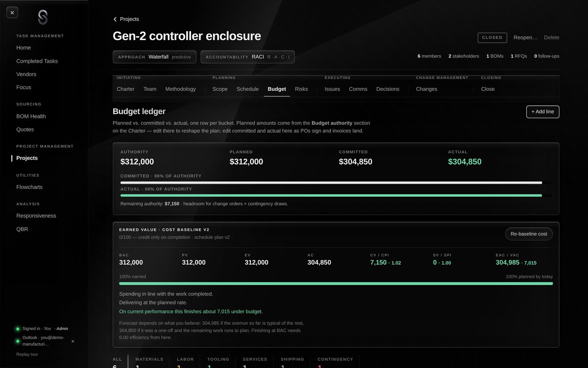The height and width of the screenshot is (368, 588).
Task: View 6 members count
Action: [x=429, y=56]
